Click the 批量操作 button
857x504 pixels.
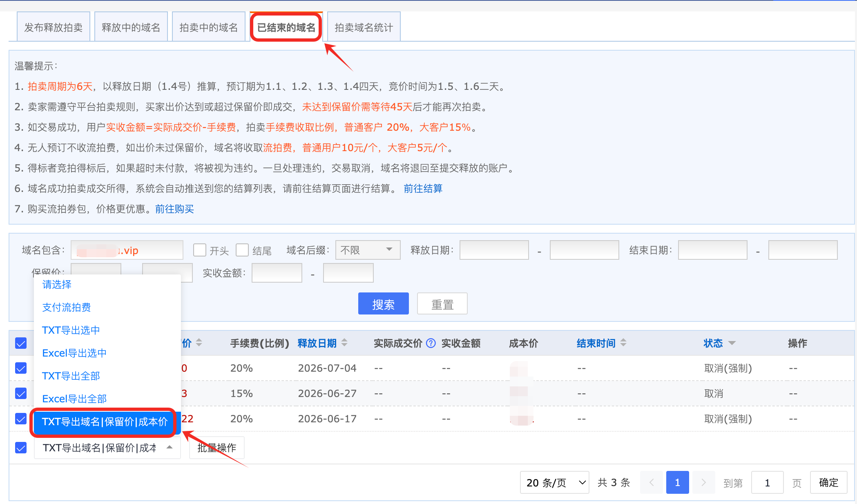(x=217, y=448)
